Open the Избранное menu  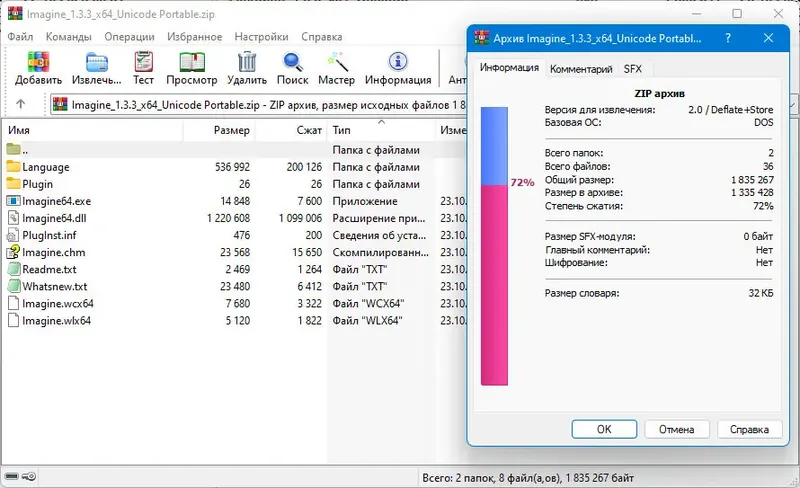click(194, 37)
